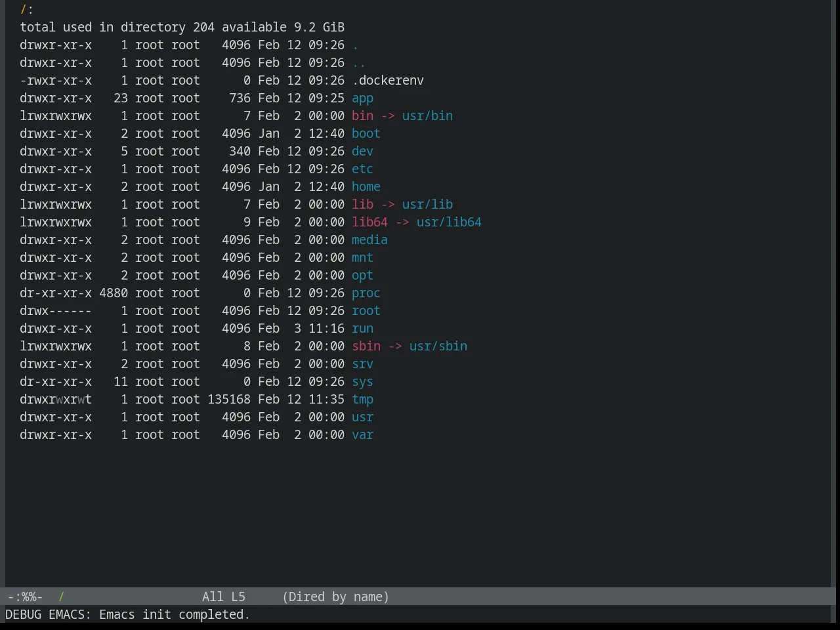Click '-rwxr-xr-x' permissions of .dockerenv row
This screenshot has width=840, height=630.
[56, 81]
